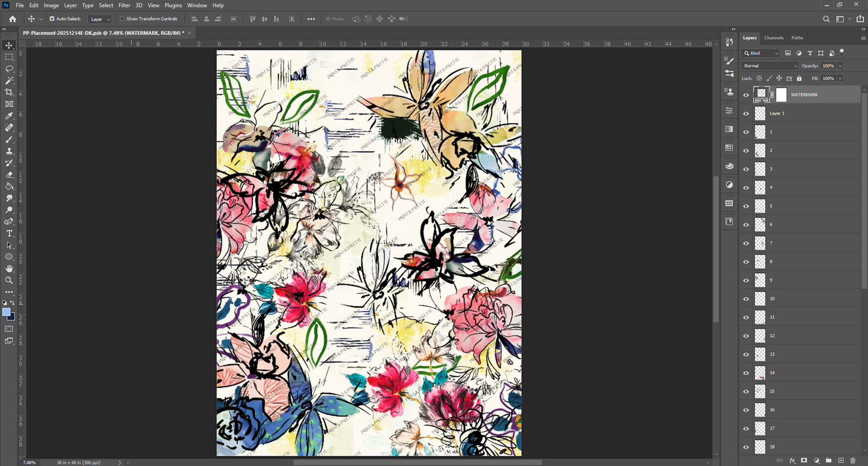868x466 pixels.
Task: Open the Normal blend mode dropdown
Action: (770, 65)
